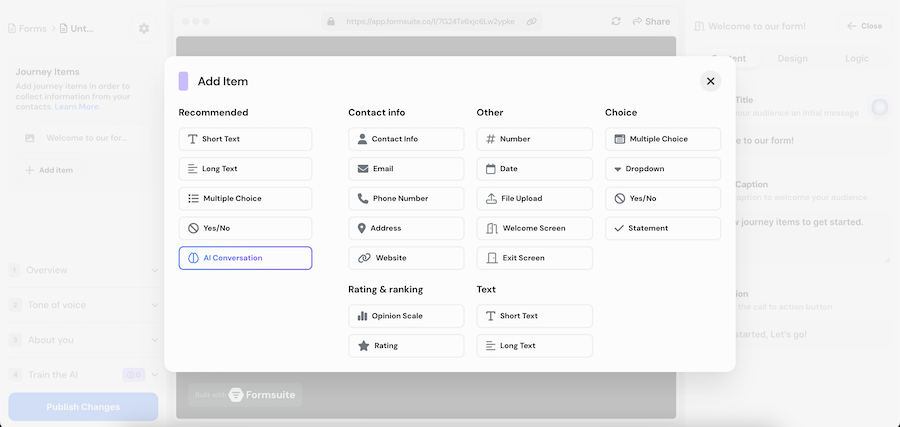Open the Learn More link

point(77,107)
